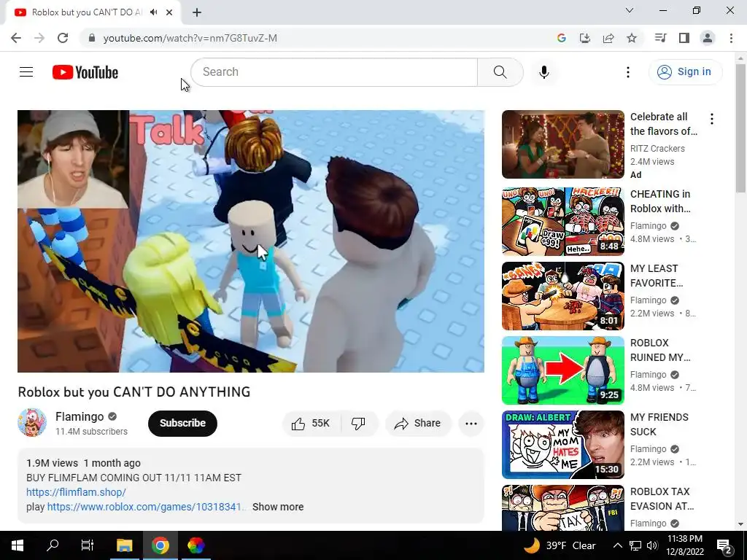
Task: Open options menu for RITZ Crackers ad
Action: tap(712, 119)
